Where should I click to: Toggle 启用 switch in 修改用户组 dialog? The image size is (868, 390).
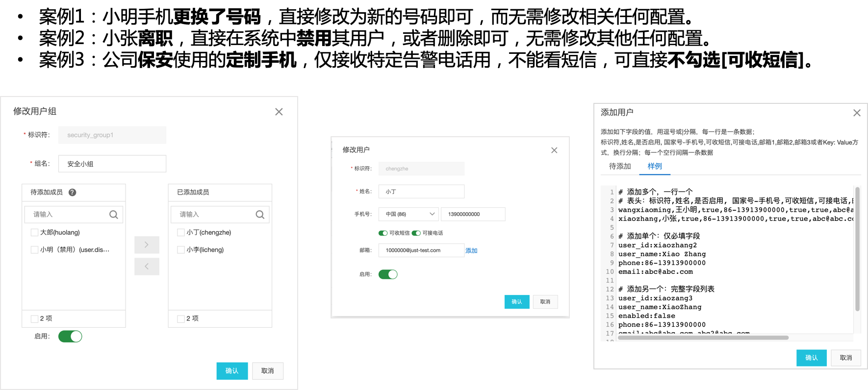click(x=70, y=336)
